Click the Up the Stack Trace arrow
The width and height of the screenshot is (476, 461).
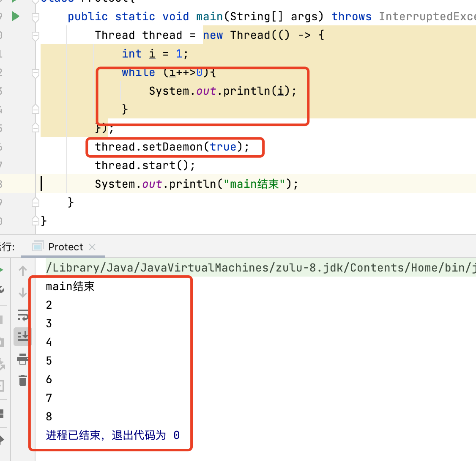[x=23, y=270]
